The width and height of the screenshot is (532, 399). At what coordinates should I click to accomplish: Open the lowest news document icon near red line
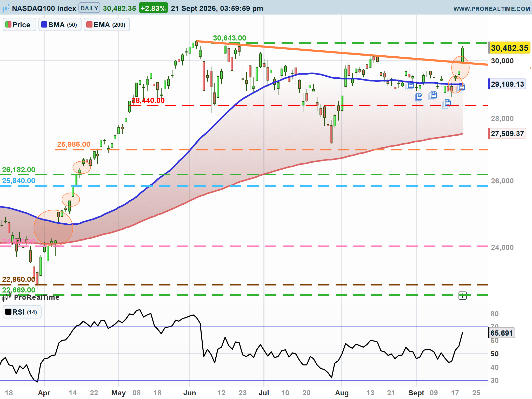point(447,103)
